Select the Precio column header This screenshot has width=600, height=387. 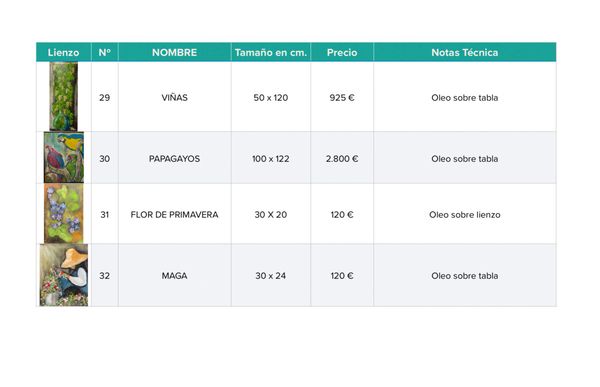tap(342, 52)
